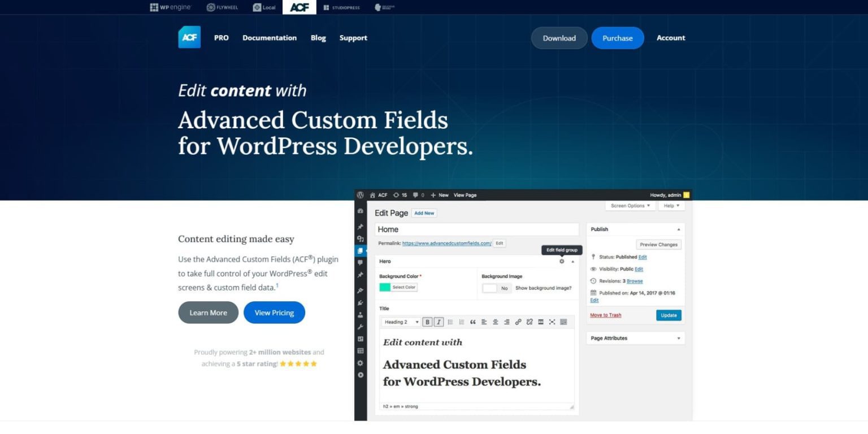The image size is (868, 434).
Task: Click the blockquote icon in the toolbar
Action: click(x=472, y=322)
